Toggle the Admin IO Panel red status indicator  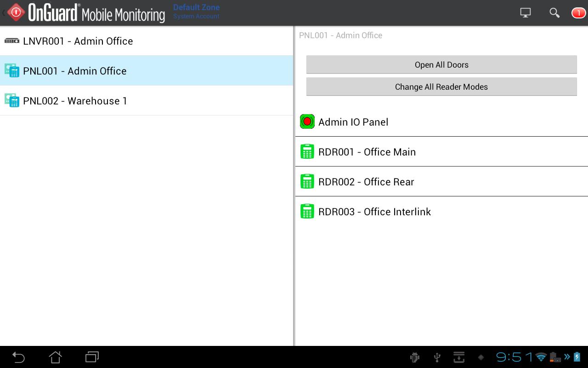pos(307,121)
